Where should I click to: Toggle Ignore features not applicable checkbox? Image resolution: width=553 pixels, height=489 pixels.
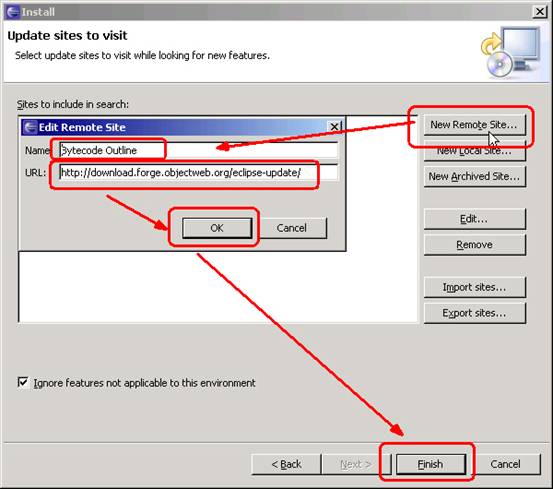pos(23,382)
